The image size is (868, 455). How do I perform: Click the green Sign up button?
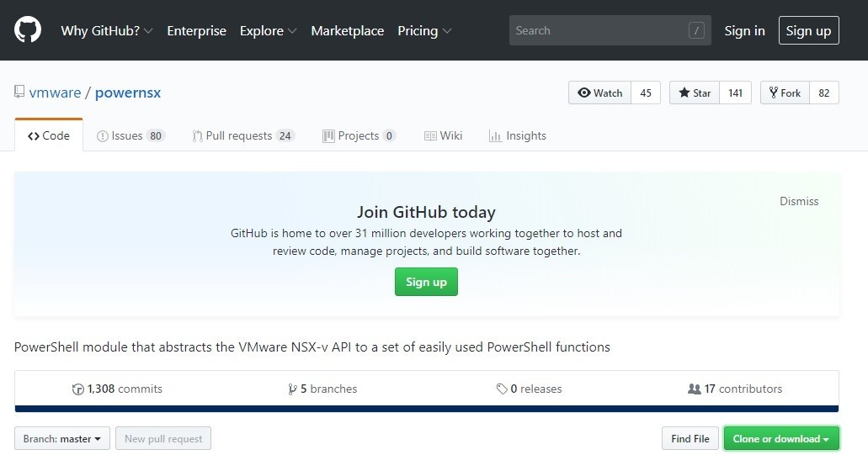[x=426, y=282]
